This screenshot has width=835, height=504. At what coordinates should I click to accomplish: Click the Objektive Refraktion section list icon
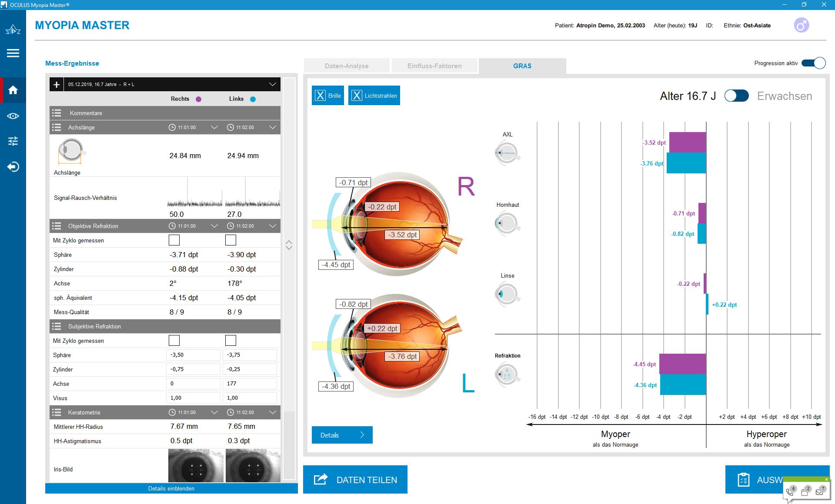(57, 226)
